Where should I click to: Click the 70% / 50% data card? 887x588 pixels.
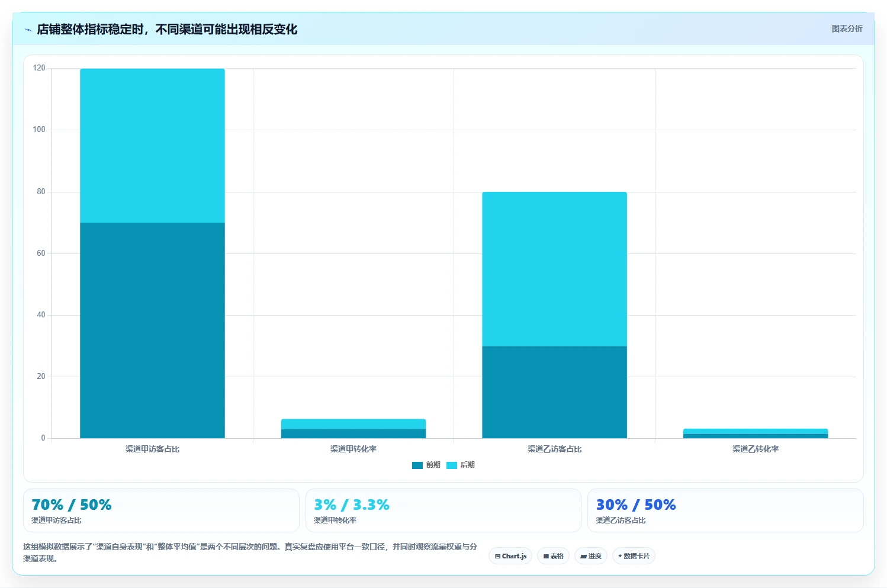pyautogui.click(x=161, y=510)
